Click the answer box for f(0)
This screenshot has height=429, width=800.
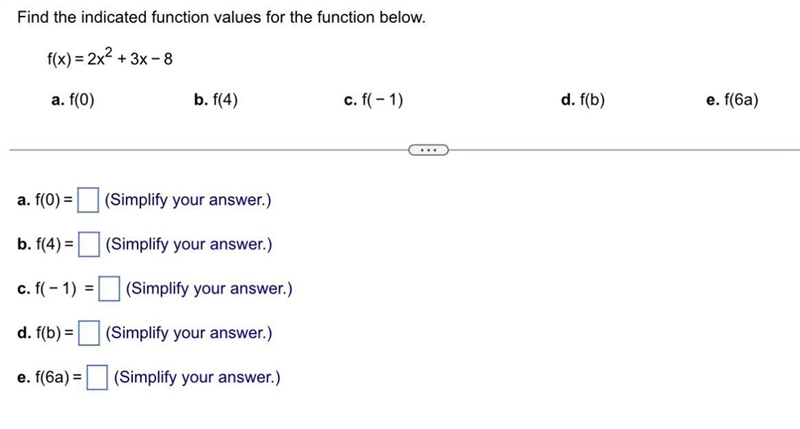(88, 200)
